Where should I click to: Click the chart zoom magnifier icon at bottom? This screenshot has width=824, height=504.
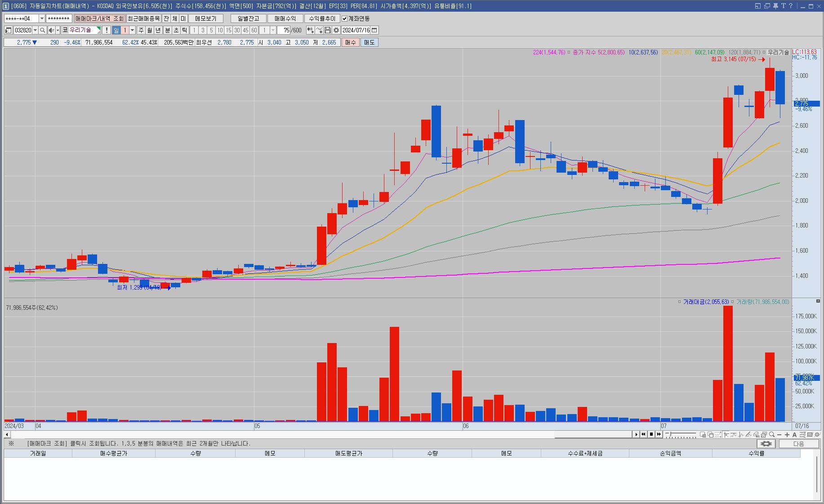(x=771, y=434)
